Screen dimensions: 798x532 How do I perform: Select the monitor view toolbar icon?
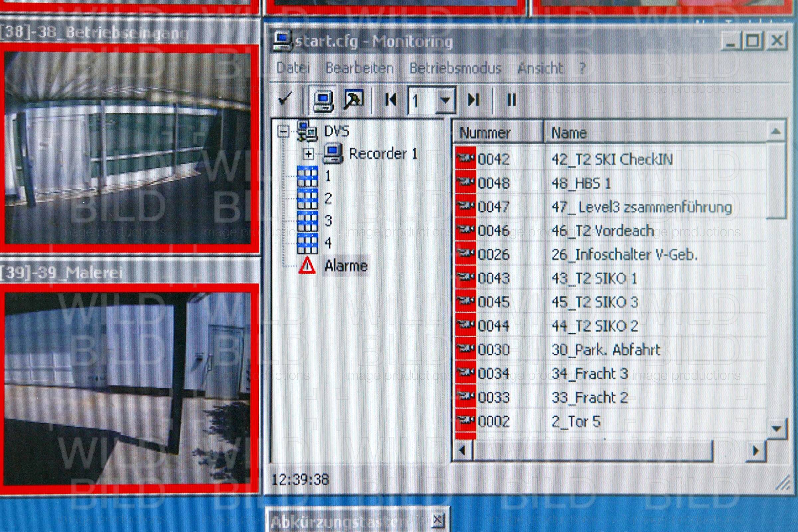[323, 100]
